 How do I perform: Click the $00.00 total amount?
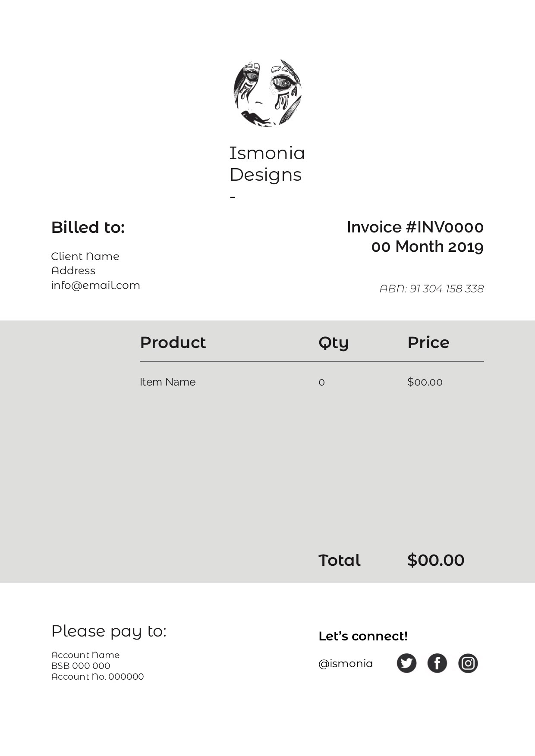[436, 560]
